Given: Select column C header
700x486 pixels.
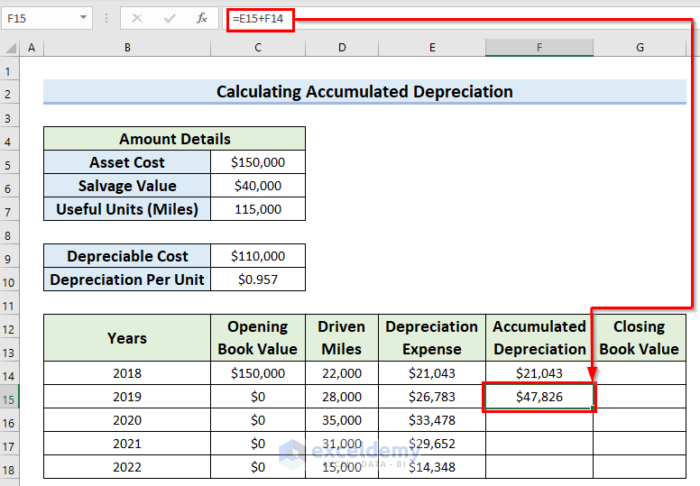Looking at the screenshot, I should pos(258,48).
